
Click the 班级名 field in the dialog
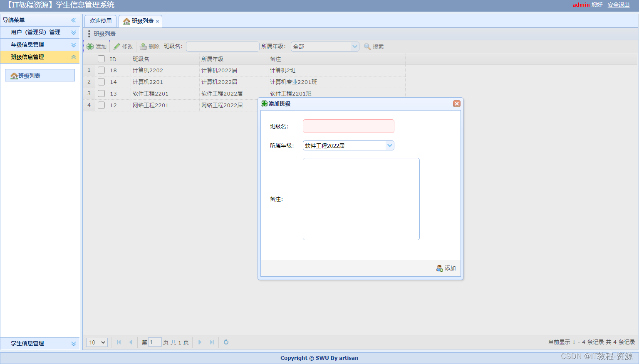[x=349, y=126]
